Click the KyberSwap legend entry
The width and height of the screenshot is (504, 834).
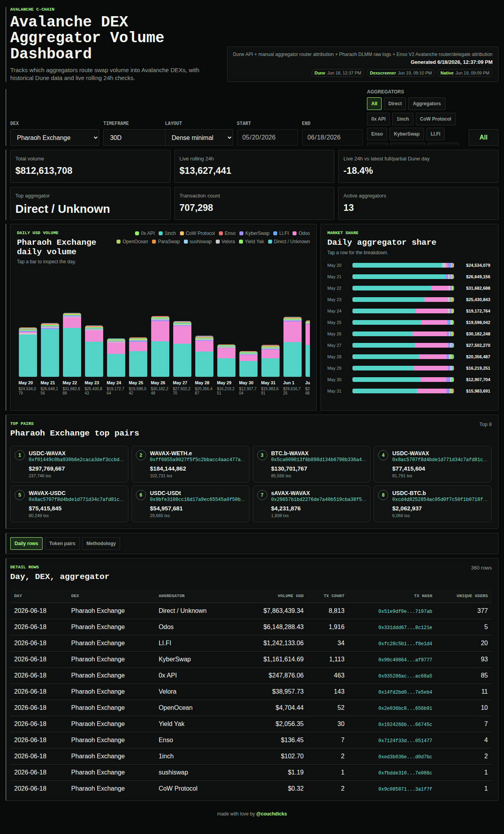[x=254, y=233]
